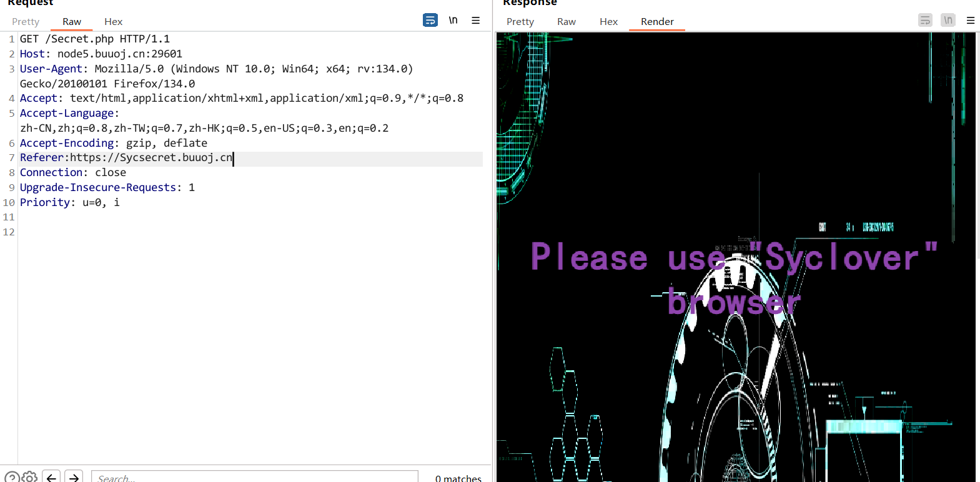Go to next search match arrow
The width and height of the screenshot is (980, 482).
pos(74,477)
